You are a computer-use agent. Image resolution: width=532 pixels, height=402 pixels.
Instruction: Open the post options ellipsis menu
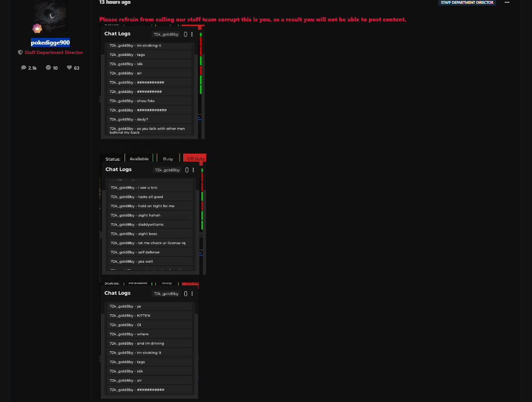pyautogui.click(x=507, y=2)
